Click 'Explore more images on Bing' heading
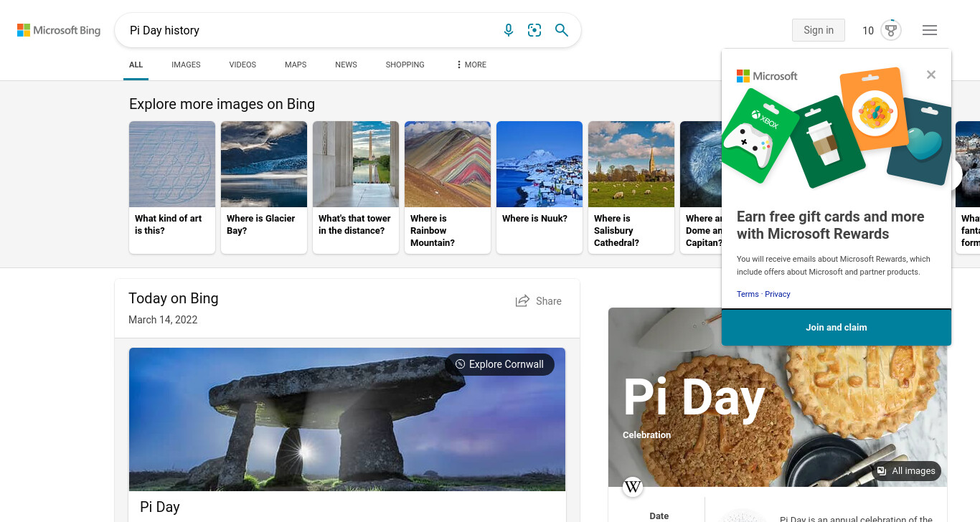 pyautogui.click(x=222, y=104)
